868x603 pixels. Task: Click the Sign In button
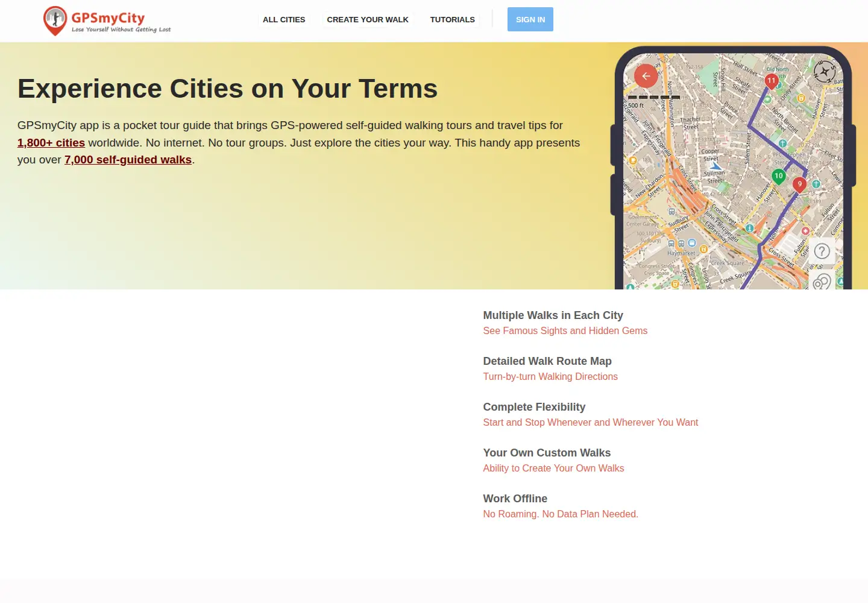530,19
